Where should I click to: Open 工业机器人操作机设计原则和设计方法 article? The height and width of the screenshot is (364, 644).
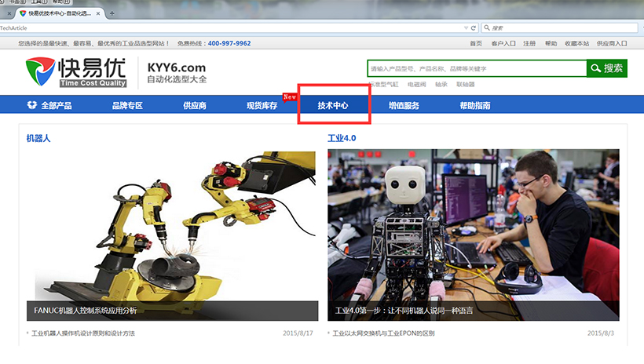83,333
